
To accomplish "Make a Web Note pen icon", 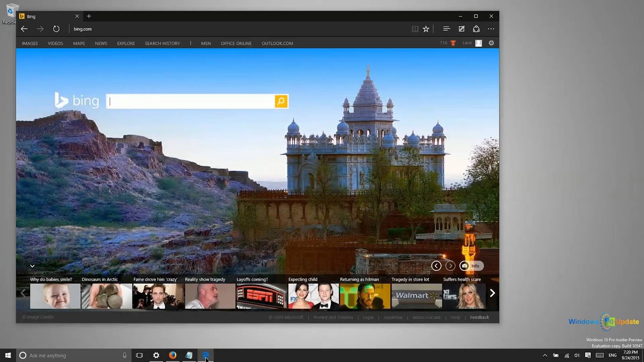I will coord(461,29).
